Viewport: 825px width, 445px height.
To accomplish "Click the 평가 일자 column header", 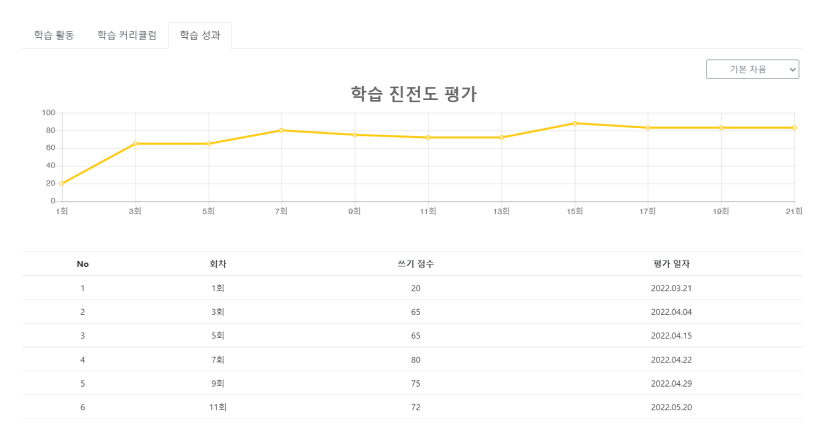I will coord(671,264).
